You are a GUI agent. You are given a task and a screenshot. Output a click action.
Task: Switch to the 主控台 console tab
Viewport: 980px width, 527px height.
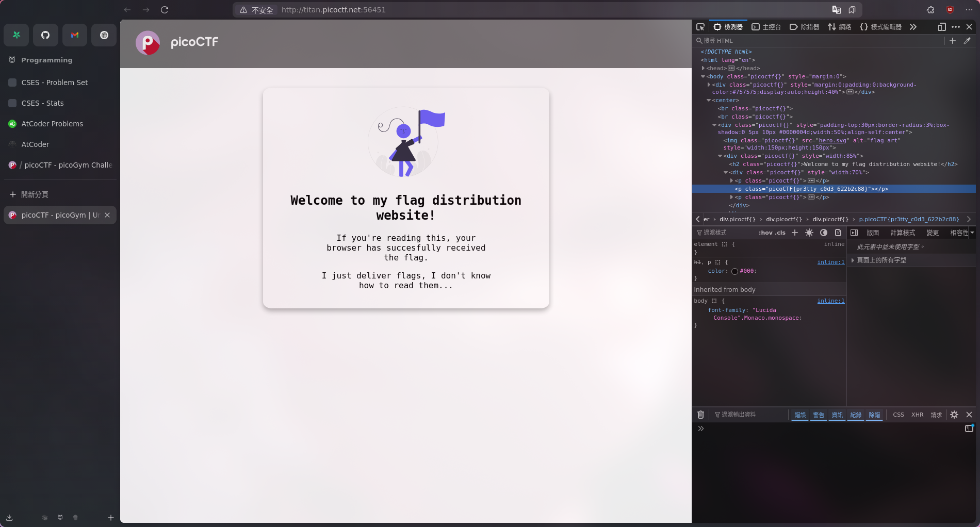coord(766,27)
